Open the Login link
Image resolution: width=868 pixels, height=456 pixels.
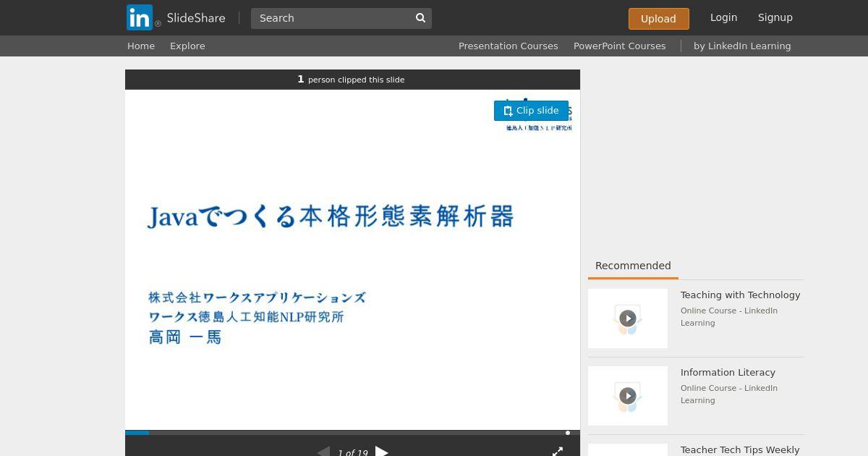click(x=723, y=17)
